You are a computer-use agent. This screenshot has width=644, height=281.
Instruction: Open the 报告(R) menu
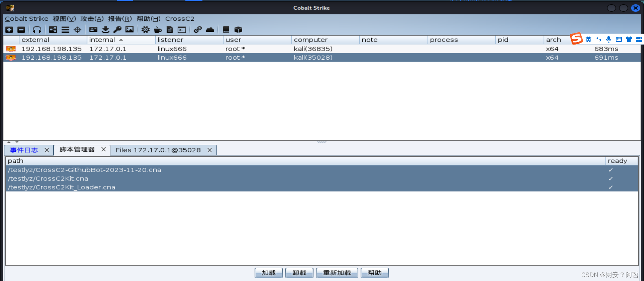click(x=120, y=19)
